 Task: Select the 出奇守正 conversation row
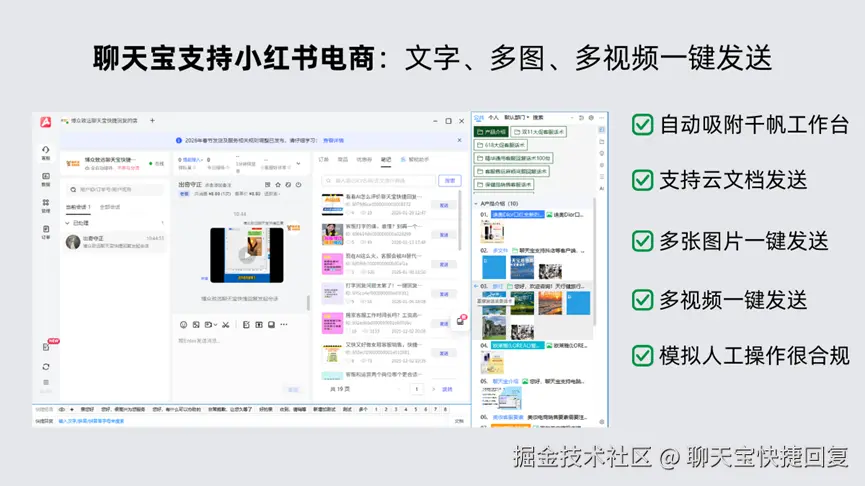pos(115,242)
